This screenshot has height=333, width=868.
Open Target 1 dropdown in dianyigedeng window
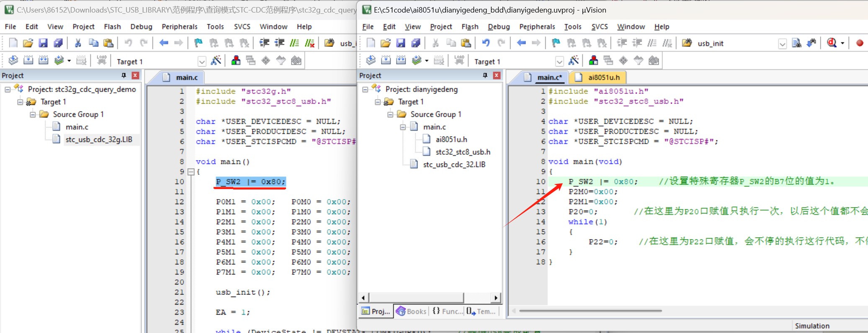[559, 61]
